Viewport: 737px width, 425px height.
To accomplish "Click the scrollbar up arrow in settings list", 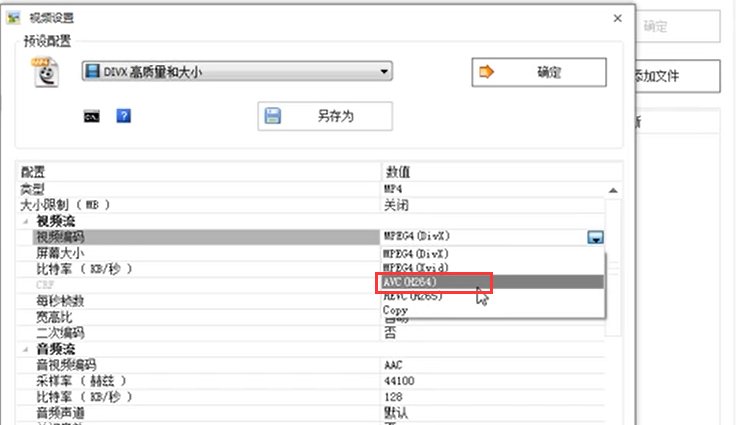I will click(x=613, y=190).
